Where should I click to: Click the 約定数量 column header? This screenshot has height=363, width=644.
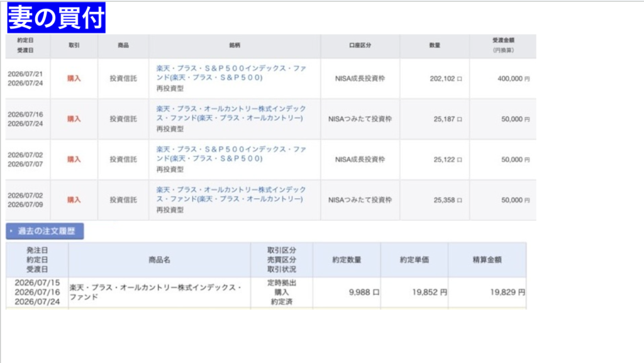(347, 260)
